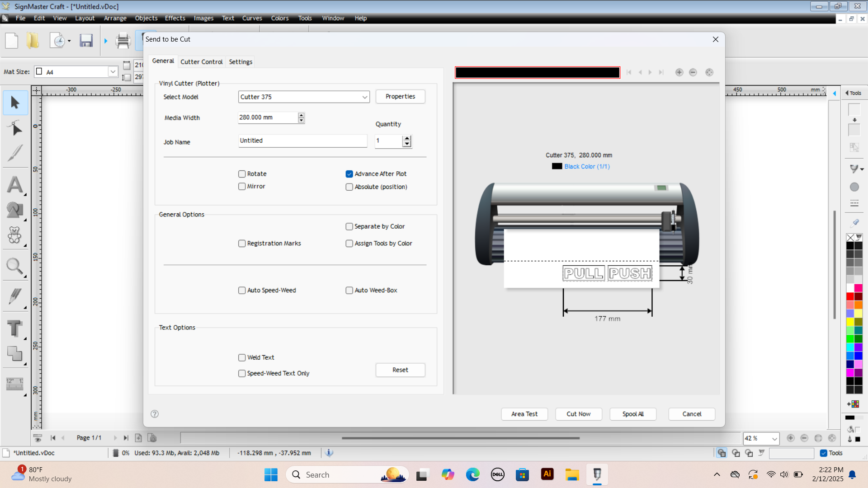This screenshot has height=488, width=868.
Task: Select the Node Edit tool
Action: (x=15, y=128)
